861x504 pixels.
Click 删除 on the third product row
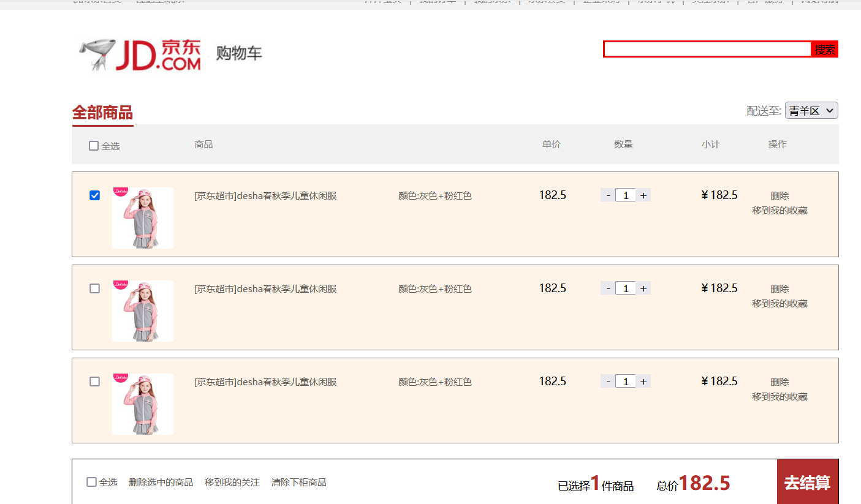(x=779, y=382)
